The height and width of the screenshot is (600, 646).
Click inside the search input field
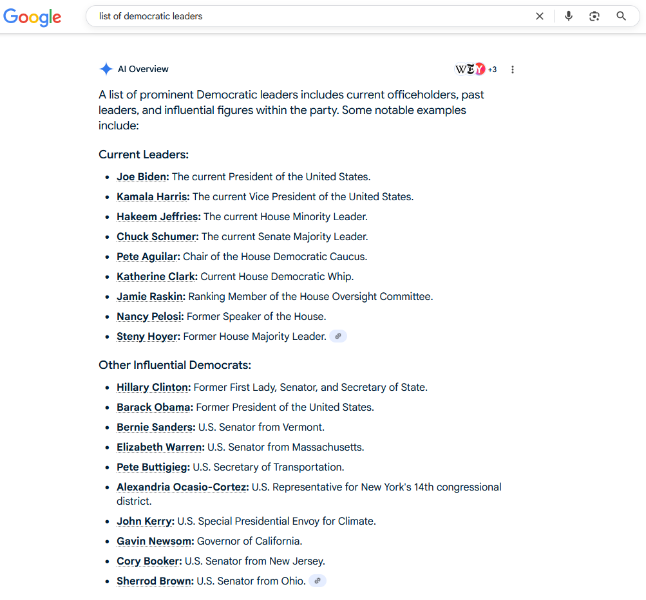(x=300, y=16)
